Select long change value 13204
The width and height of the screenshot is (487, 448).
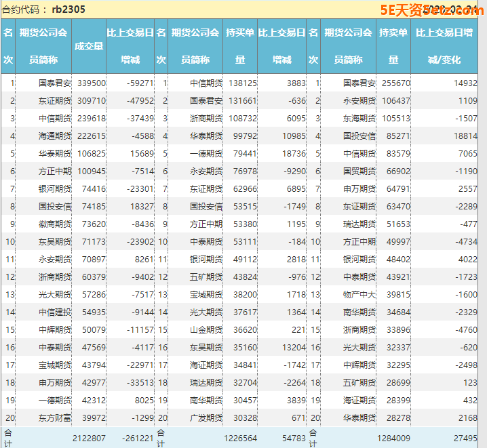[294, 348]
